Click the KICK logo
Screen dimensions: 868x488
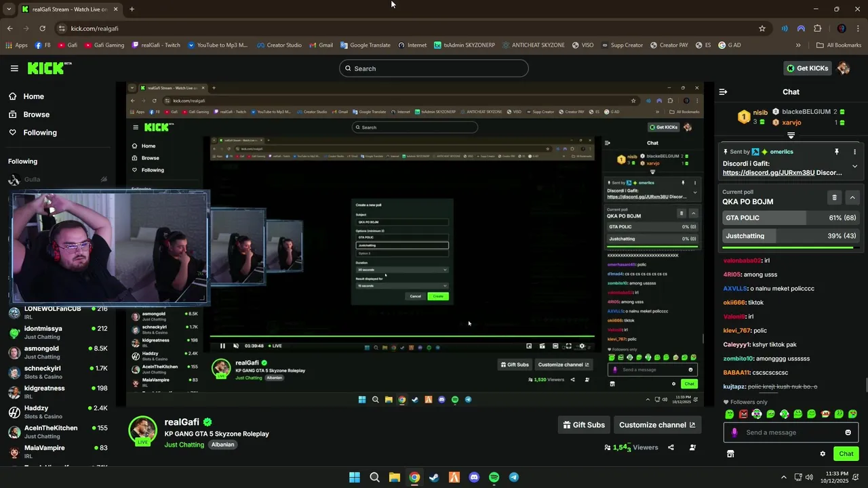pos(49,68)
